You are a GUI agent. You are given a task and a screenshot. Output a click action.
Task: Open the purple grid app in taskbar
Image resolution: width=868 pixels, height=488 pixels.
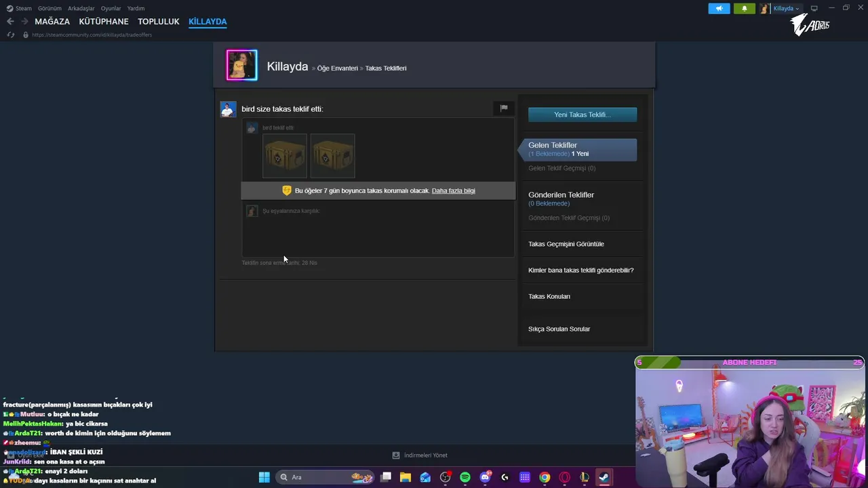click(x=525, y=477)
